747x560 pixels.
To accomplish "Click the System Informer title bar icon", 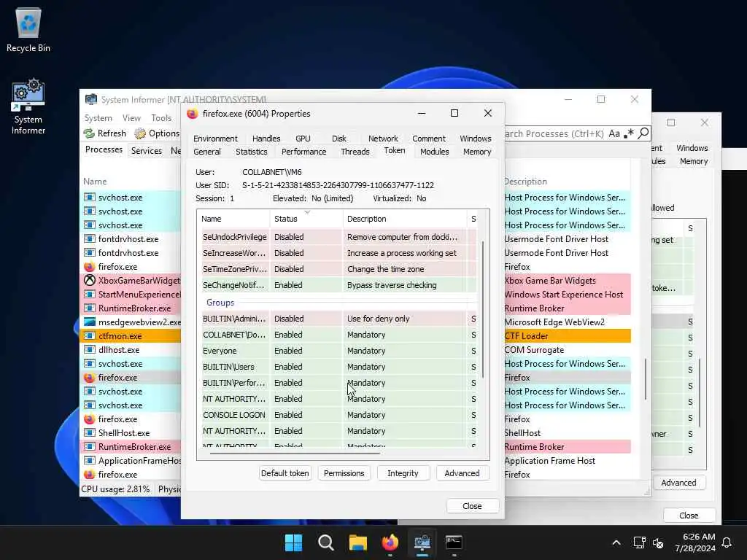I will pyautogui.click(x=90, y=99).
